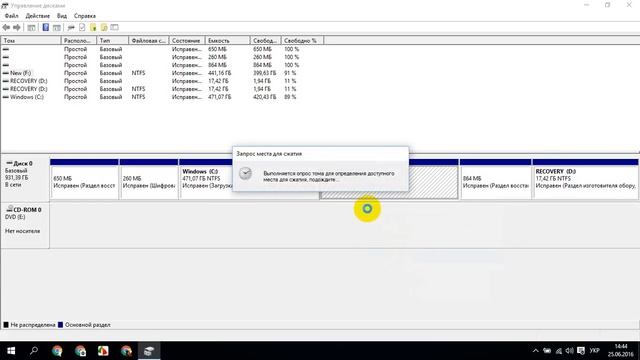Select the RECOVERY (D:) partition block
640x360 pixels.
(x=585, y=179)
